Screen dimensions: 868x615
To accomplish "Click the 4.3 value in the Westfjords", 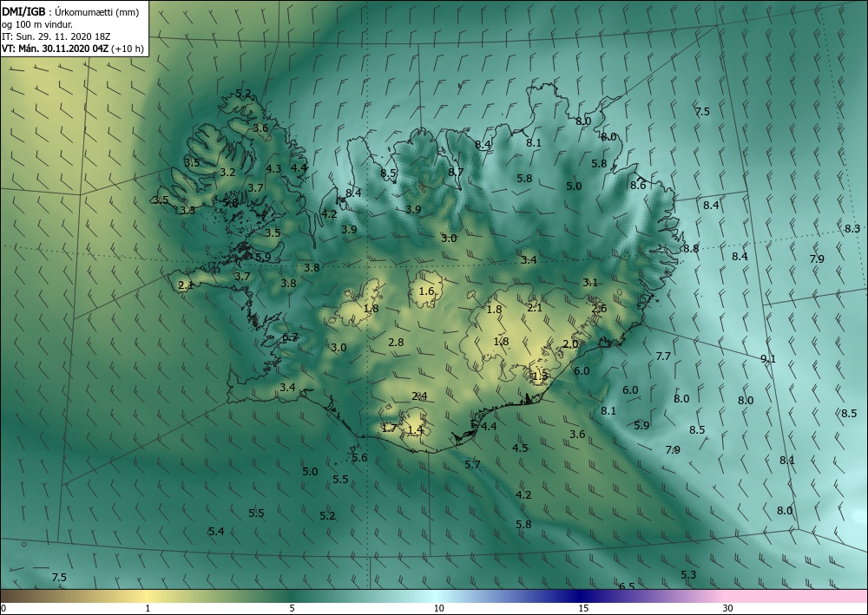I will point(273,169).
